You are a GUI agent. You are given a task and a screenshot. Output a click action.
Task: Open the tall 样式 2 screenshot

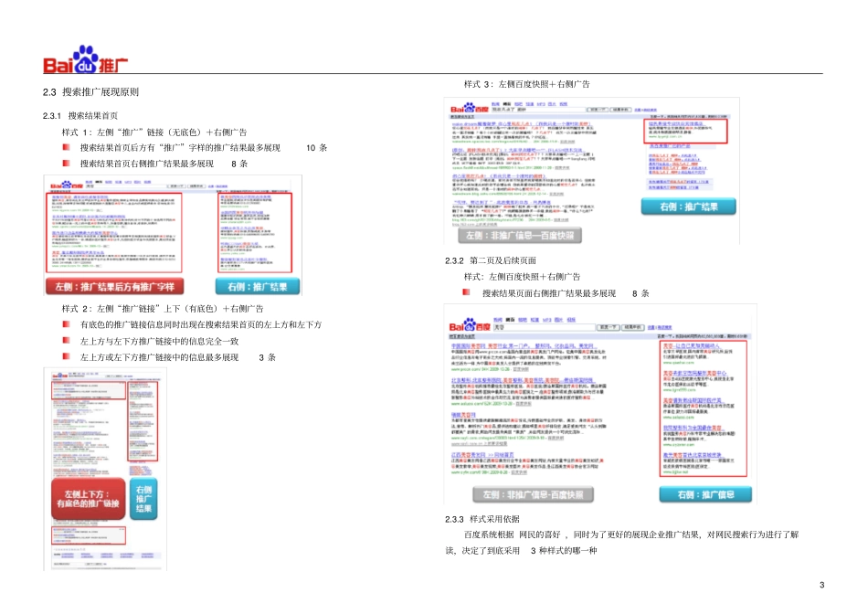click(105, 469)
